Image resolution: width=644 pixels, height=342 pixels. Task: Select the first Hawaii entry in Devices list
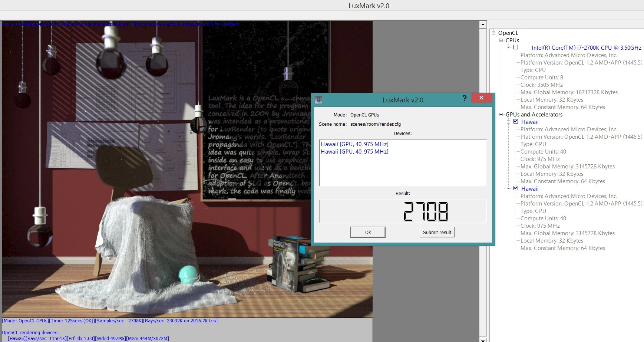coord(354,144)
